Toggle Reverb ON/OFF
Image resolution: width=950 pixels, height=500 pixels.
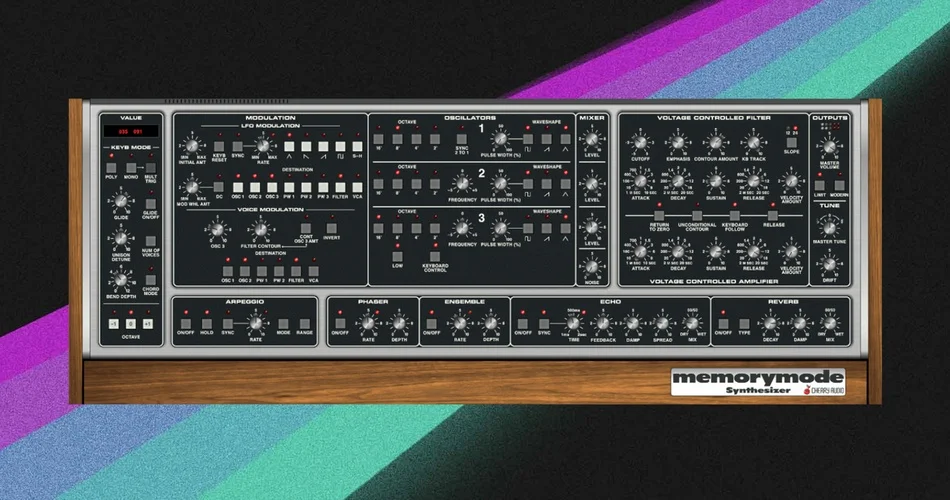pyautogui.click(x=723, y=324)
